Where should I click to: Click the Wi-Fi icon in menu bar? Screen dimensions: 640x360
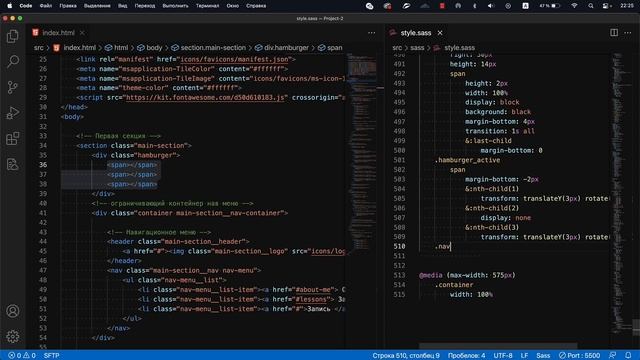pyautogui.click(x=574, y=6)
